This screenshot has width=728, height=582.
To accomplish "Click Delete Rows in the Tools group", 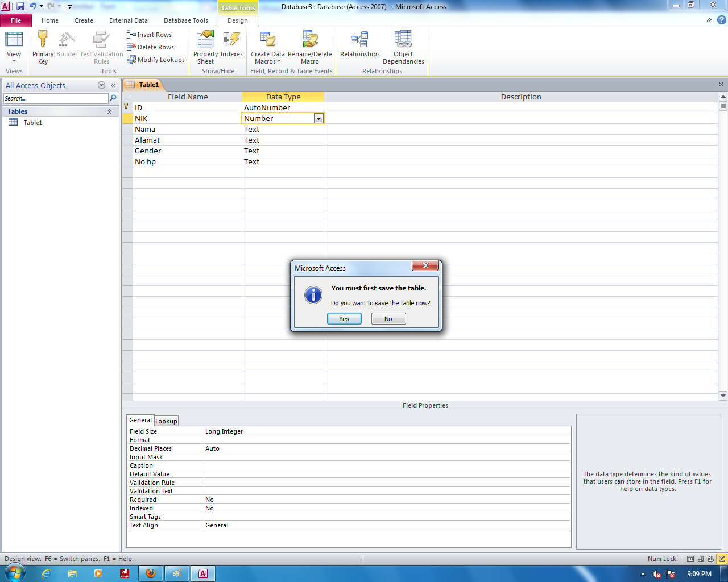I will click(150, 47).
